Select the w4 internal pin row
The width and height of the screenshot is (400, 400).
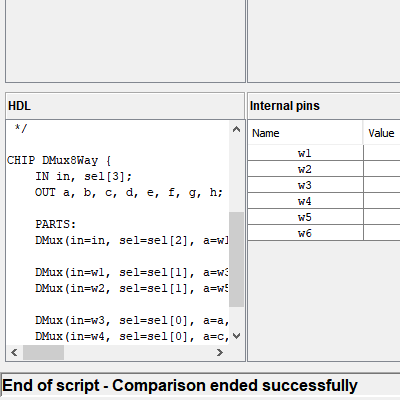coord(324,201)
